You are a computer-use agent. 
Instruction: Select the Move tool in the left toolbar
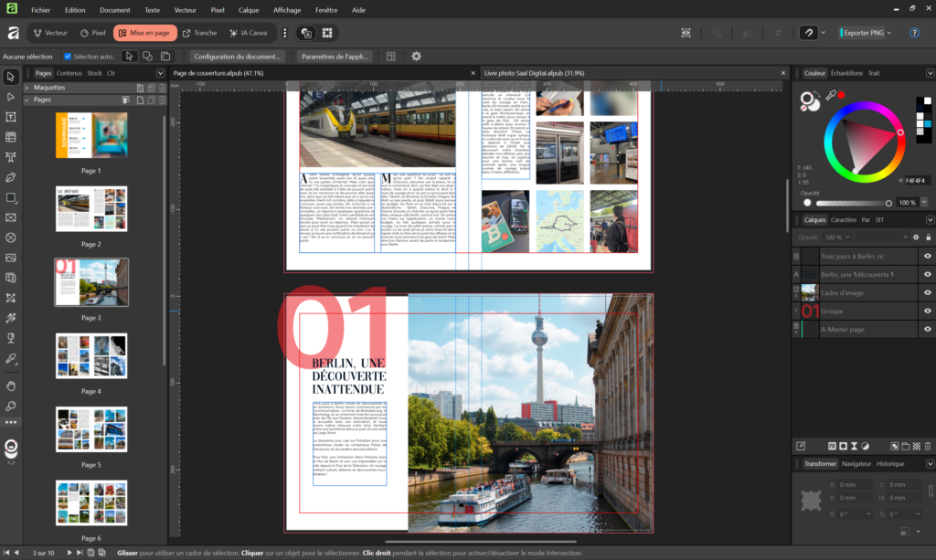pos(11,76)
